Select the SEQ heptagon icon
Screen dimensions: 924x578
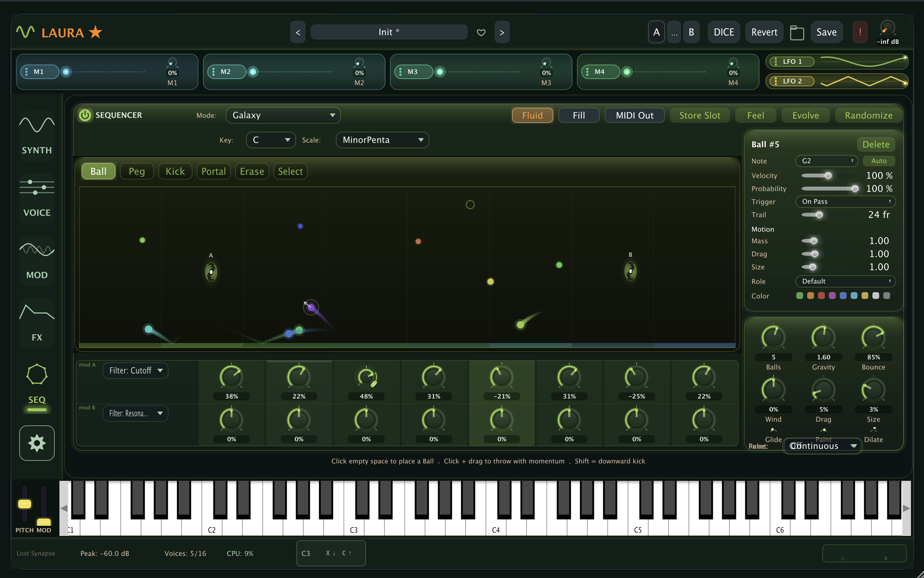pyautogui.click(x=37, y=374)
